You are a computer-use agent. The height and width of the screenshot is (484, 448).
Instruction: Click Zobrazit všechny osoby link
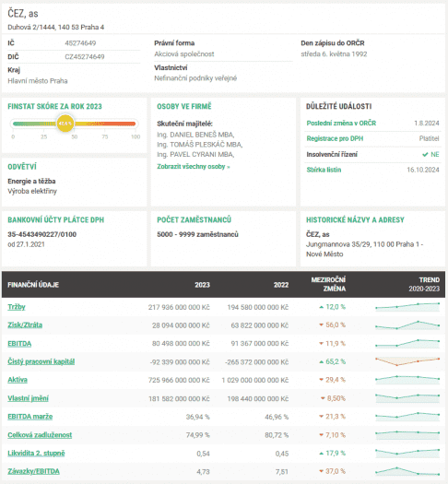click(x=194, y=167)
